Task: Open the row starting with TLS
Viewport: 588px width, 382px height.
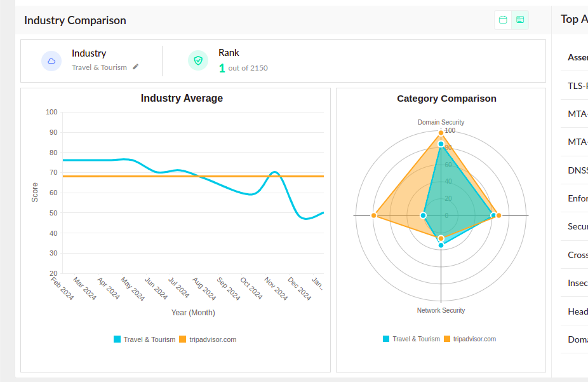Action: click(577, 86)
